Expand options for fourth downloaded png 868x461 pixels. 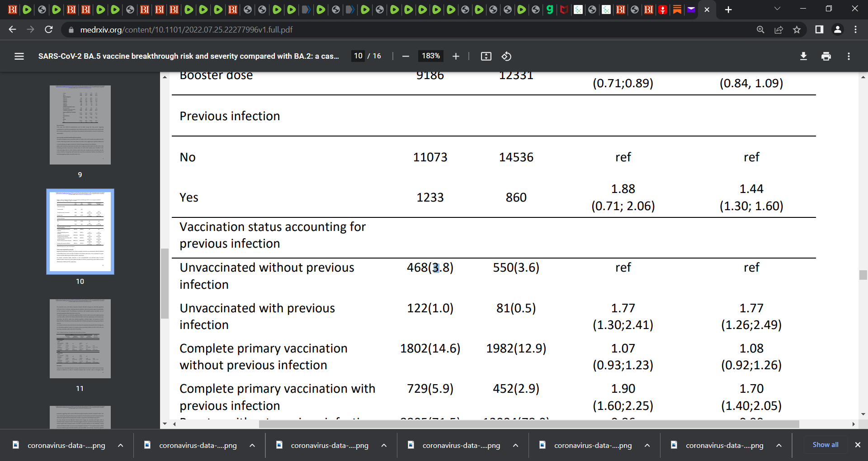click(x=515, y=445)
